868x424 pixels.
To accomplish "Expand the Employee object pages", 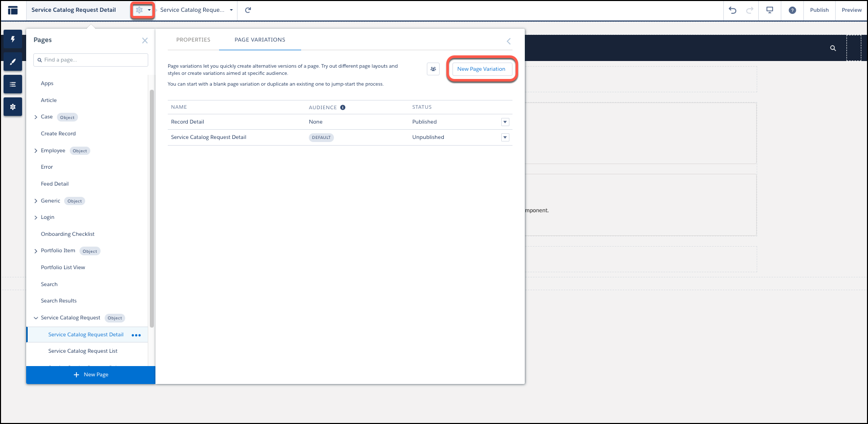I will pyautogui.click(x=36, y=151).
